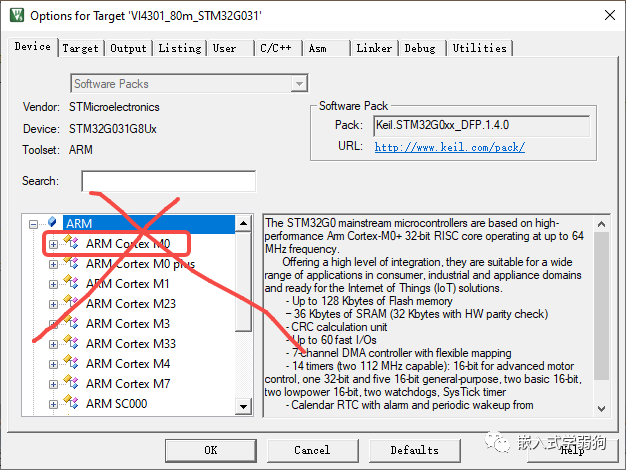
Task: Open the Listing tab
Action: click(x=180, y=48)
